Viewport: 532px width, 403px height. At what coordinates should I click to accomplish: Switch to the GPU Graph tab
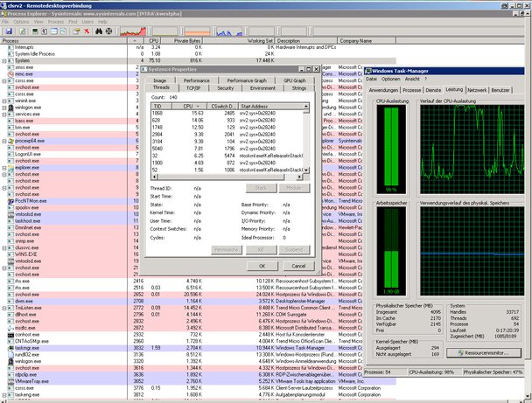pyautogui.click(x=295, y=80)
